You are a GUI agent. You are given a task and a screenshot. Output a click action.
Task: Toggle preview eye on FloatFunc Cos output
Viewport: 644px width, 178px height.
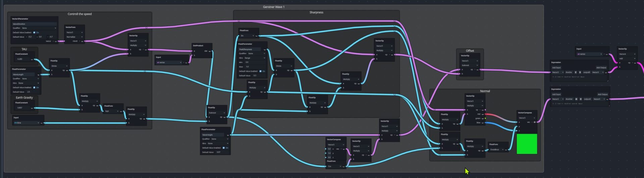pos(343,166)
